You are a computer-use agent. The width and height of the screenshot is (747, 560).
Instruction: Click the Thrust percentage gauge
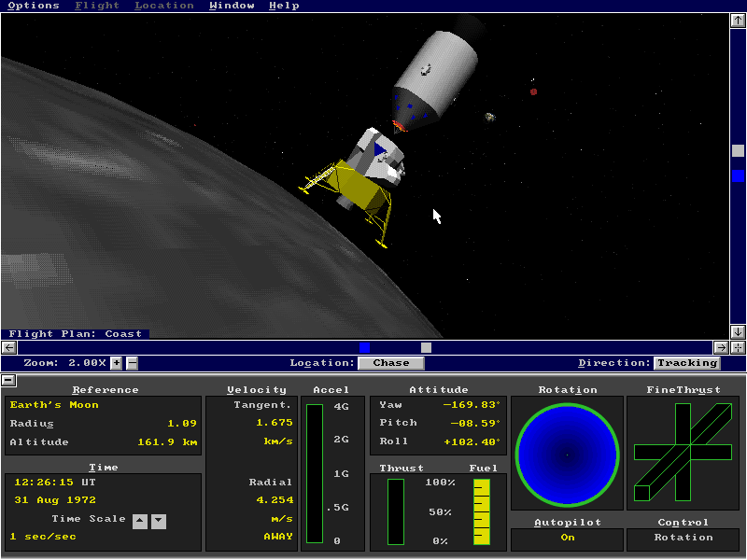393,511
